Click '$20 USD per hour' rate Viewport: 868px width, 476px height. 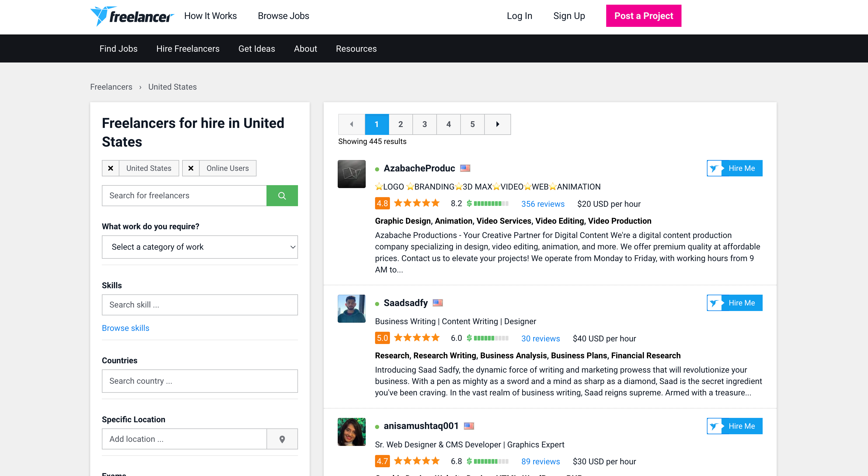coord(609,204)
